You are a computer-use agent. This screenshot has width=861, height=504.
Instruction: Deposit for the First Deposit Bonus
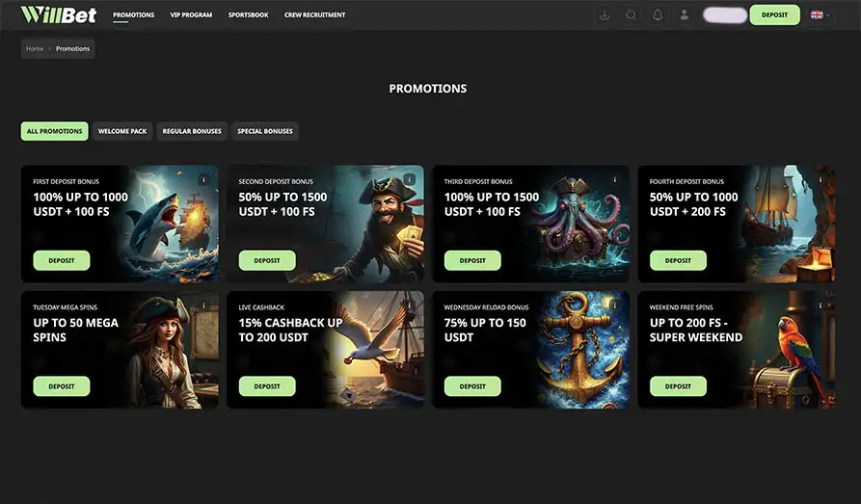62,261
